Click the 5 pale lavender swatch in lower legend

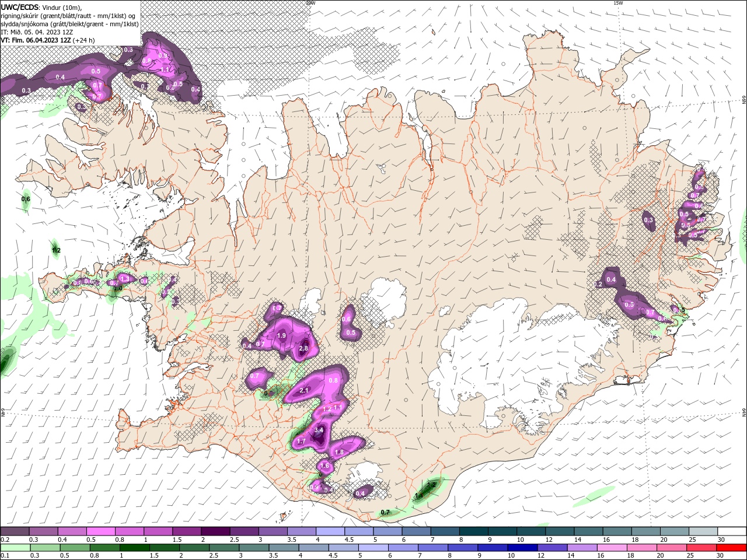[372, 548]
